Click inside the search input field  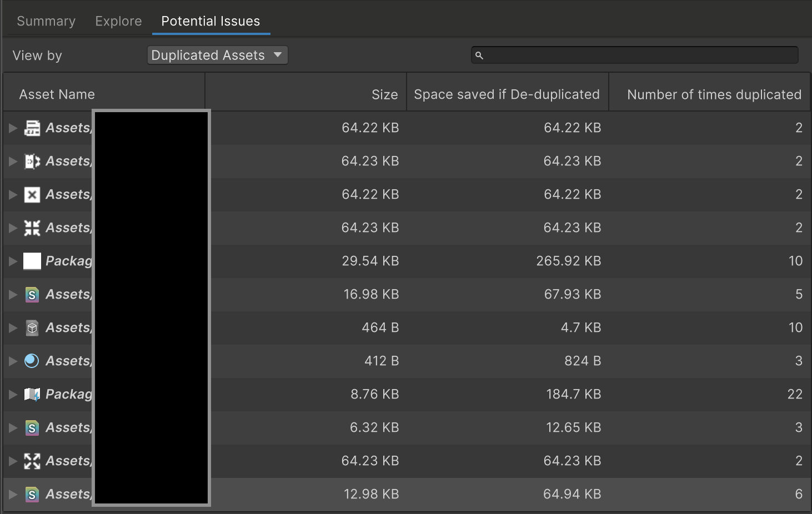pos(633,55)
